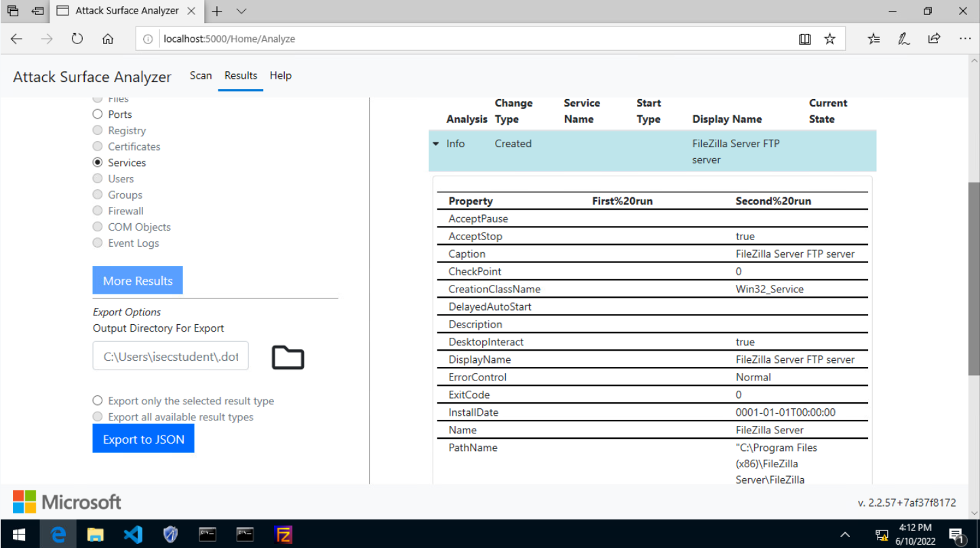The width and height of the screenshot is (980, 548).
Task: Open the Results tab
Action: pos(241,75)
